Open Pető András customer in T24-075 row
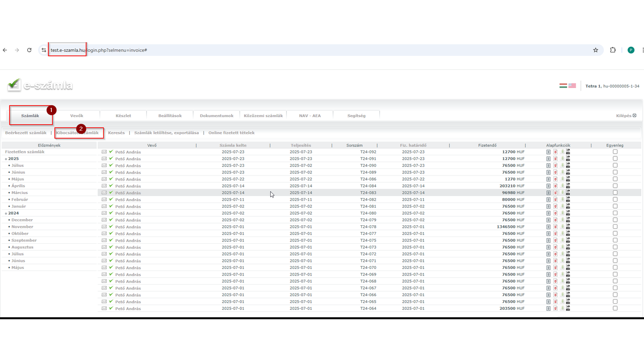The height and width of the screenshot is (362, 644). (x=128, y=240)
